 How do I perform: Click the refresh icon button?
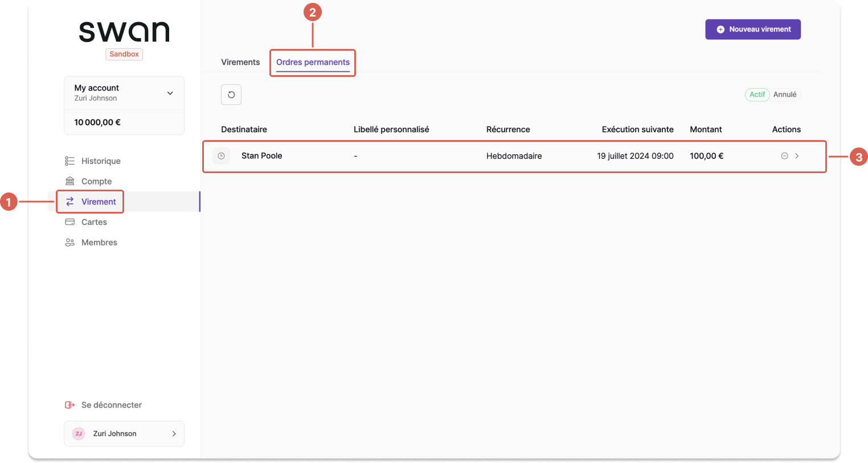click(231, 95)
